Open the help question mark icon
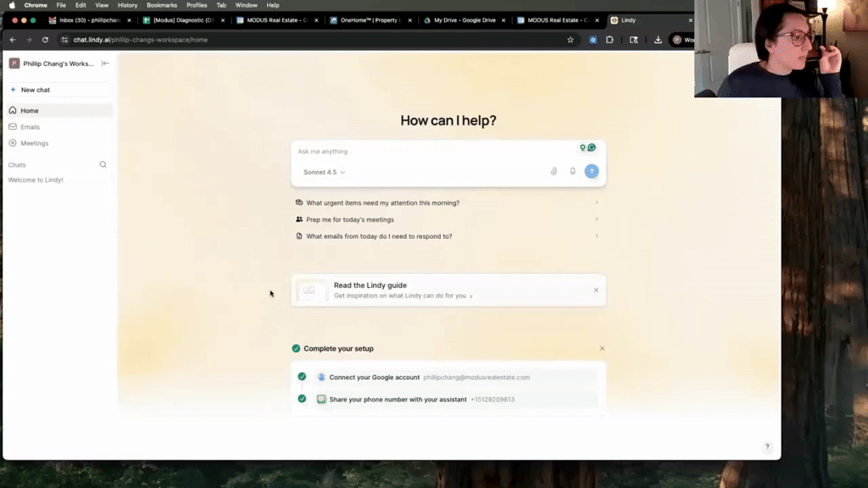This screenshot has width=868, height=488. pos(767,446)
